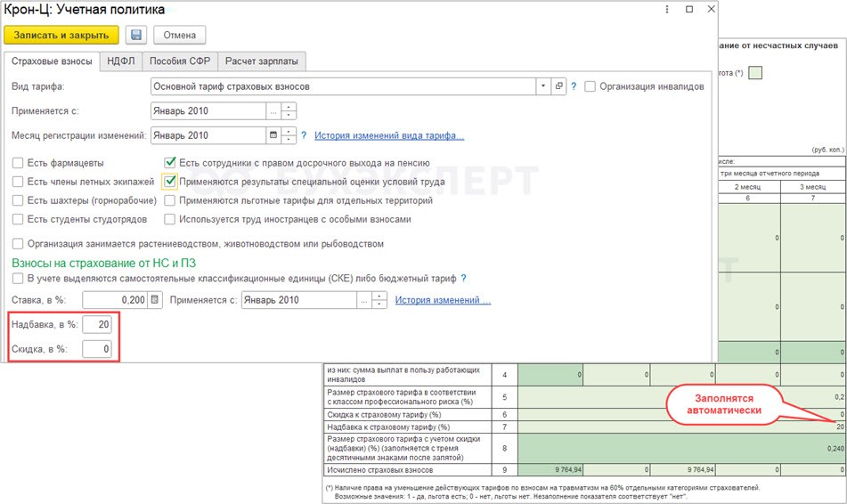The image size is (847, 504).
Task: Click the light green 'льгота' field box
Action: coord(755,72)
